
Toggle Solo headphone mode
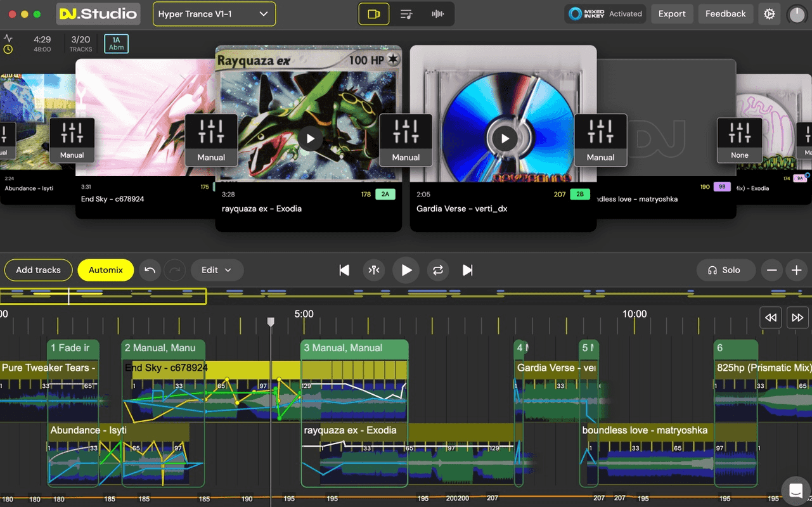point(725,270)
